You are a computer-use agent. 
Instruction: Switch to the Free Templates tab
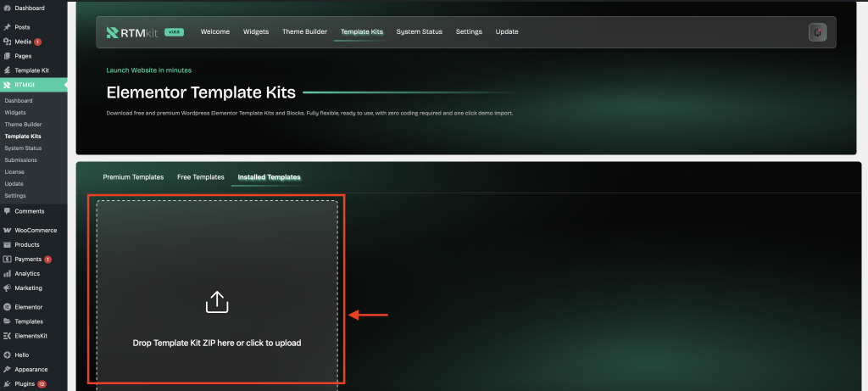(x=200, y=177)
